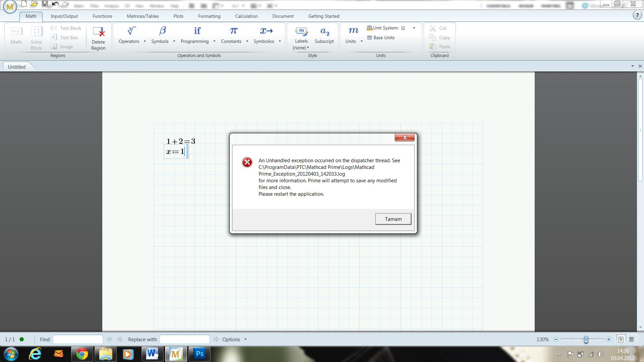Select the Untitled worksheet tab
Viewport: 644px width, 362px height.
[17, 67]
